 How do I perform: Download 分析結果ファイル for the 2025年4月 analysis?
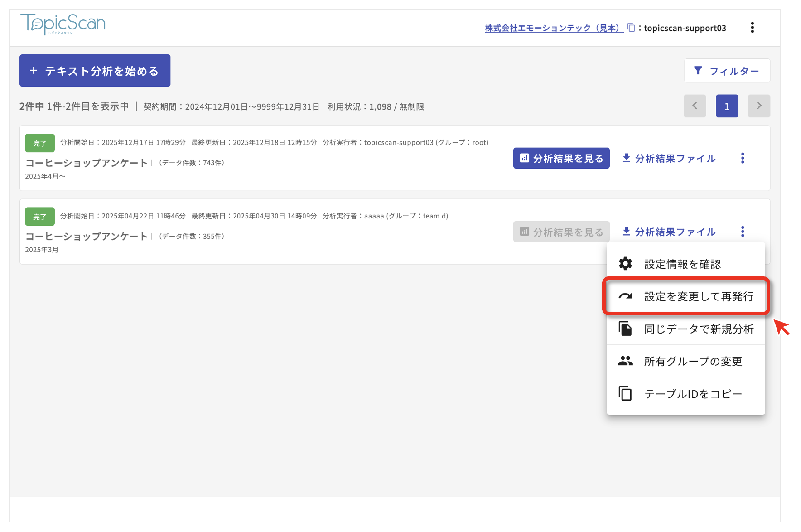pos(669,158)
